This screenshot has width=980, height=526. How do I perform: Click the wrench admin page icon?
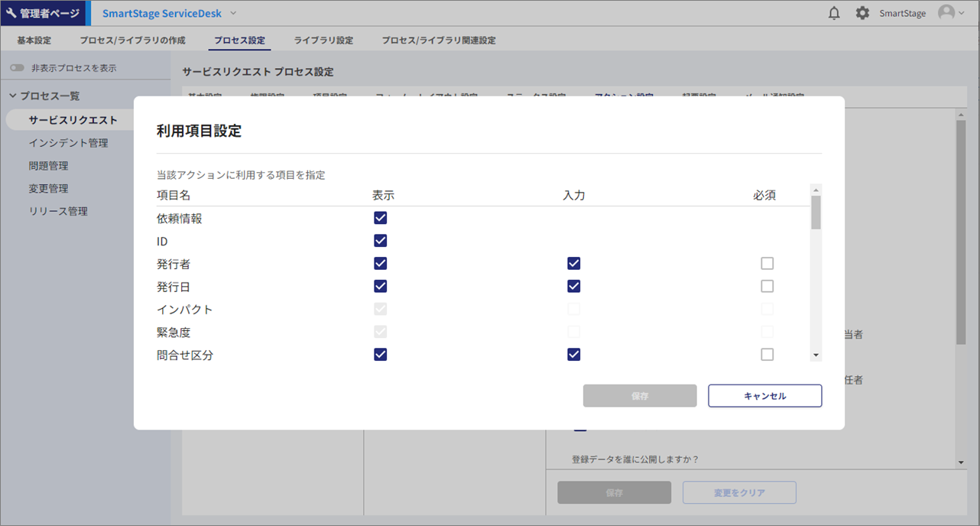pos(11,13)
